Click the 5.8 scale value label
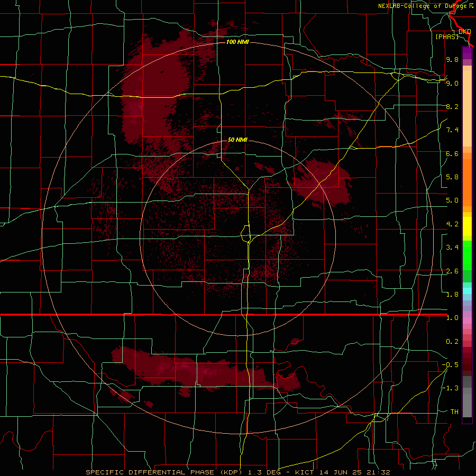Screen dimensions: 476x476 pos(452,177)
